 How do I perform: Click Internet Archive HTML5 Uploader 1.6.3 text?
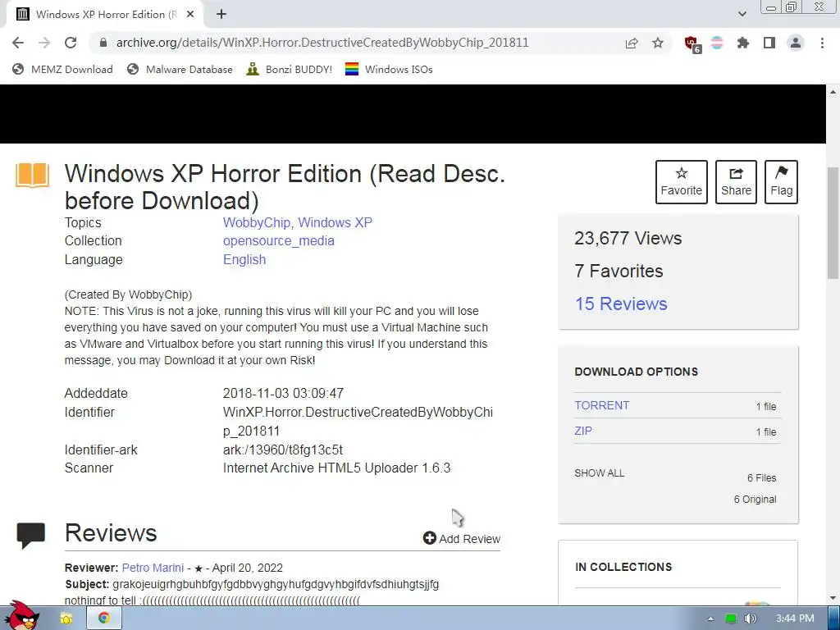[x=336, y=468]
